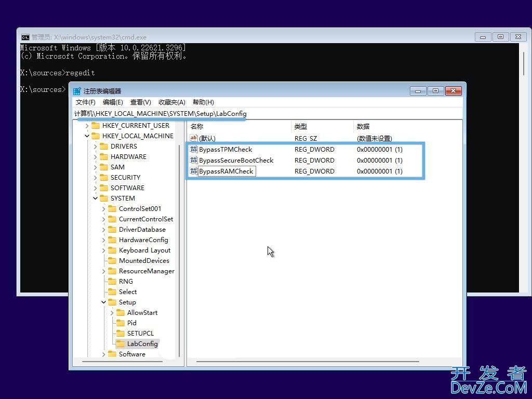The height and width of the screenshot is (399, 532).
Task: Select the SAM folder icon
Action: point(104,167)
